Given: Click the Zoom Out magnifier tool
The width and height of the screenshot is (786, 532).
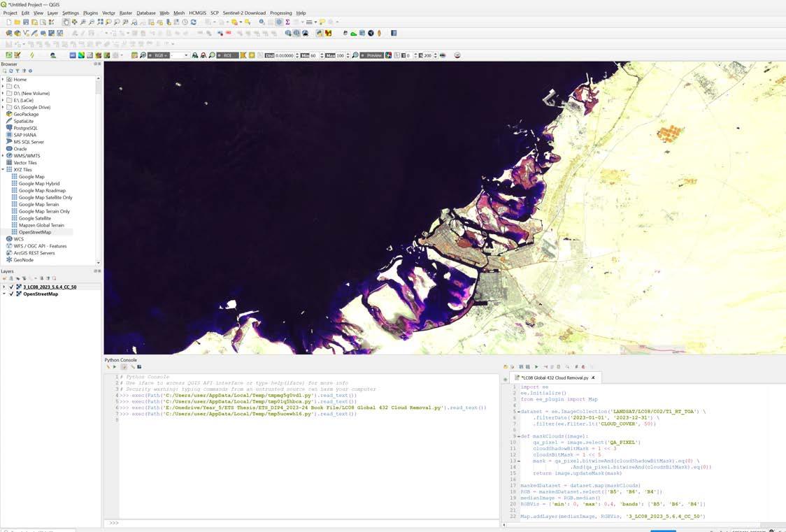Looking at the screenshot, I should [x=91, y=22].
